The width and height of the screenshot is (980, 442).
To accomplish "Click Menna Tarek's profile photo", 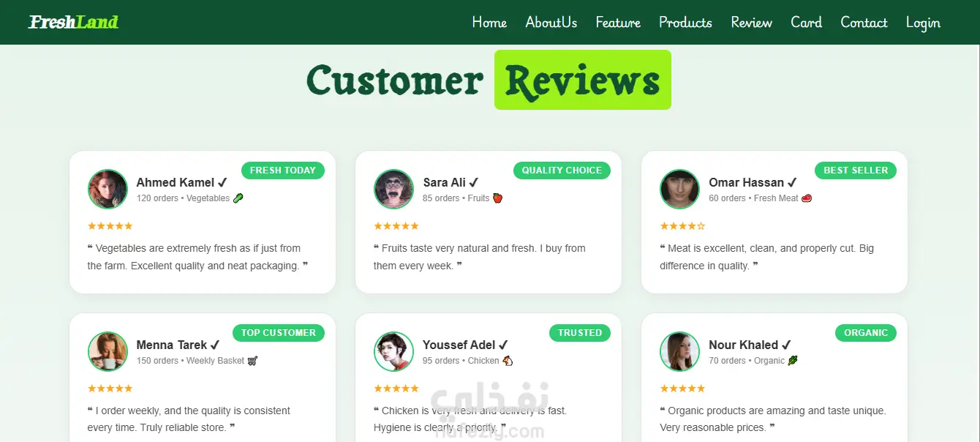I will [108, 352].
